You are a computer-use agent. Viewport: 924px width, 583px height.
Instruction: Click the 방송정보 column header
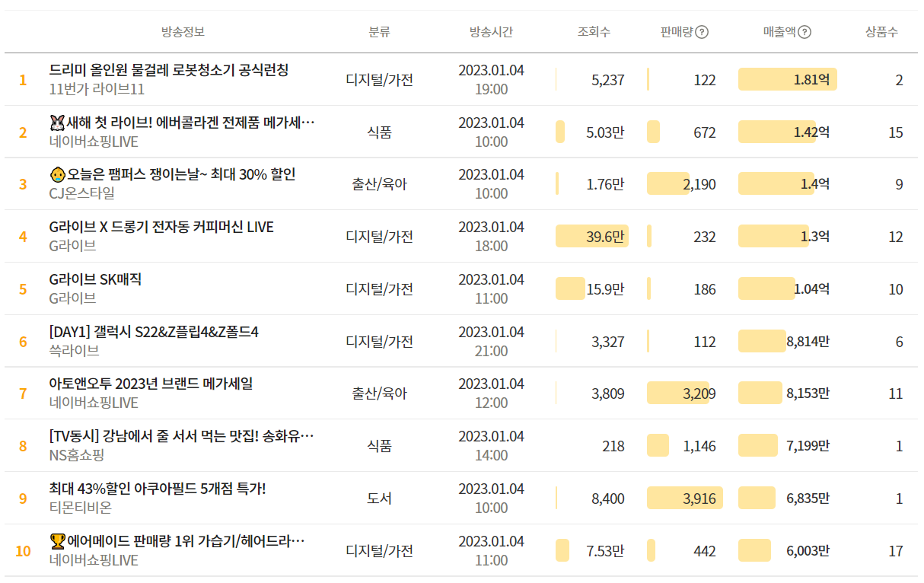(183, 32)
